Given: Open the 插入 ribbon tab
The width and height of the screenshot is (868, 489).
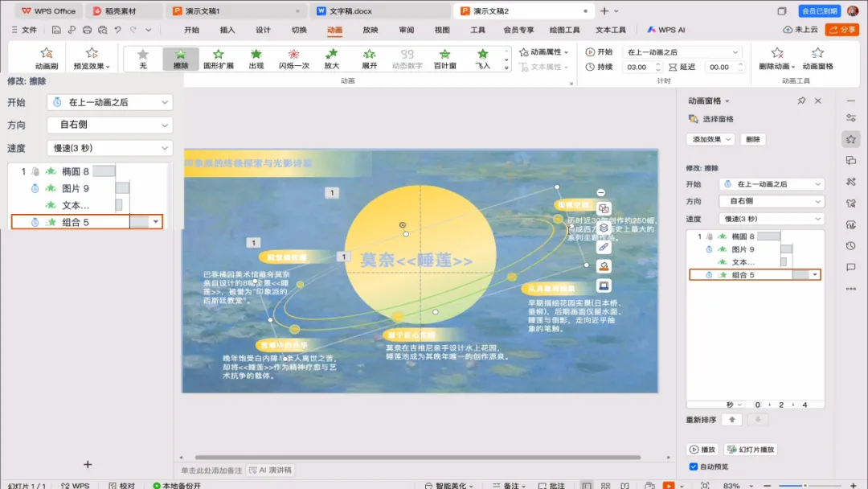Looking at the screenshot, I should click(227, 30).
